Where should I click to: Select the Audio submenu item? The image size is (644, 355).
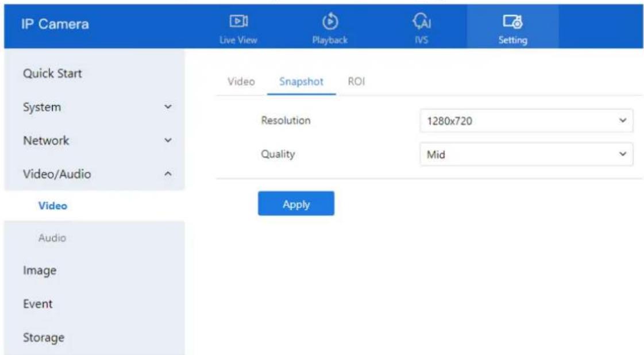pyautogui.click(x=52, y=238)
